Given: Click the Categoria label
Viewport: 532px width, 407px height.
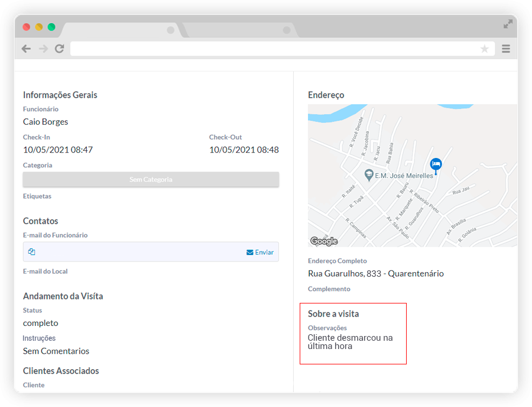Looking at the screenshot, I should click(38, 165).
